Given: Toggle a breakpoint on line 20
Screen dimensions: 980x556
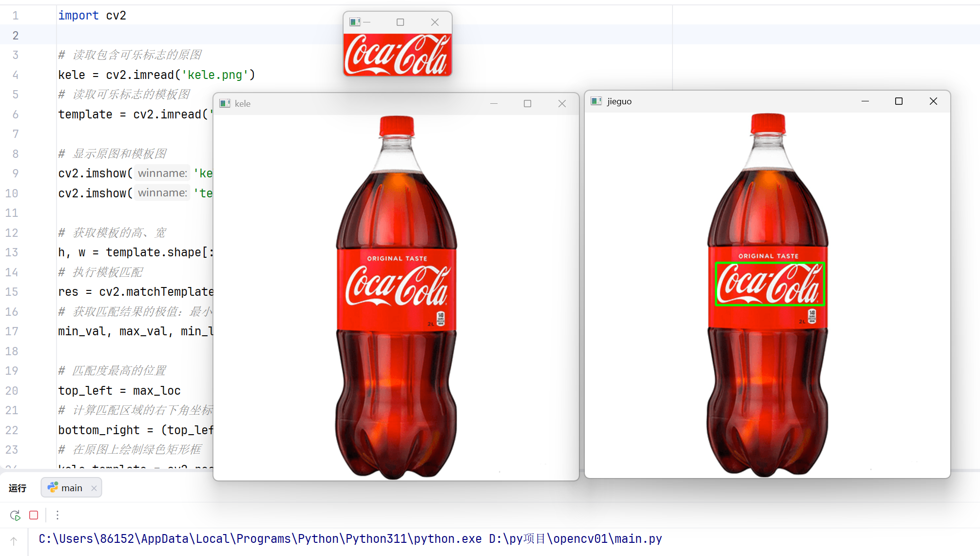Looking at the screenshot, I should tap(12, 391).
